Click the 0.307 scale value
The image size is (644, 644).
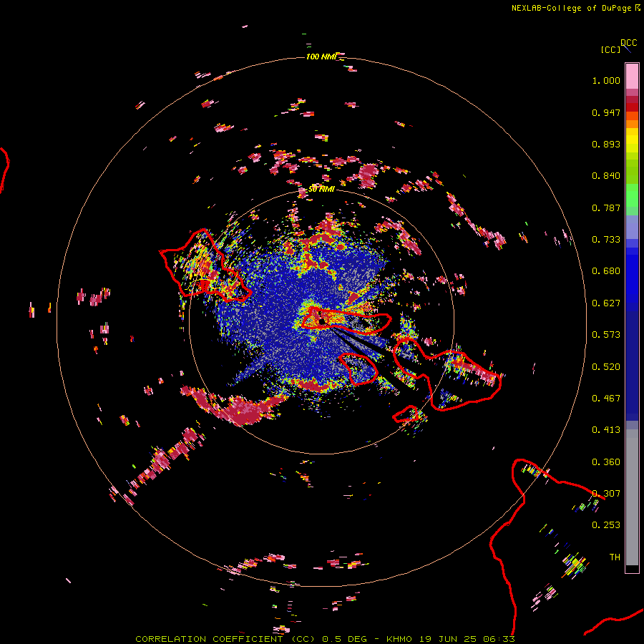pyautogui.click(x=606, y=494)
